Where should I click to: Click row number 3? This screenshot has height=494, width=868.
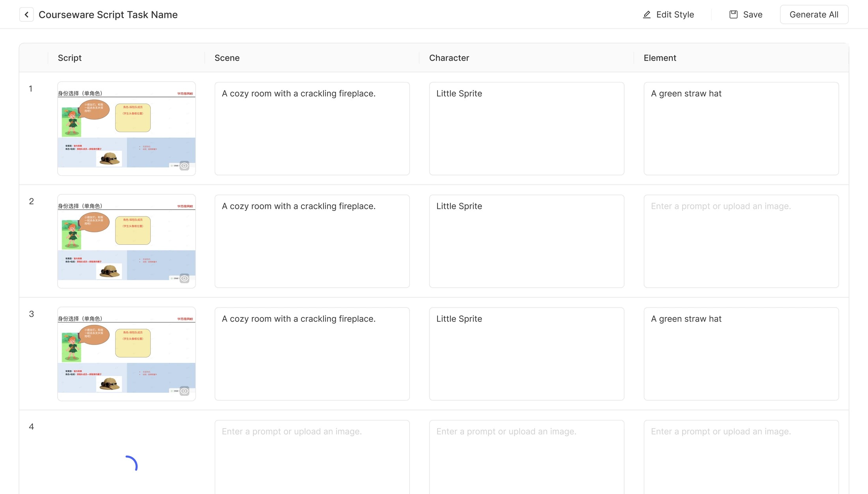(31, 314)
